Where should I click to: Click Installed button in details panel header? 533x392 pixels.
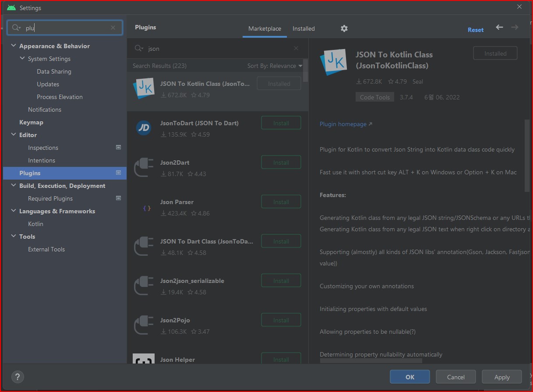coord(495,53)
